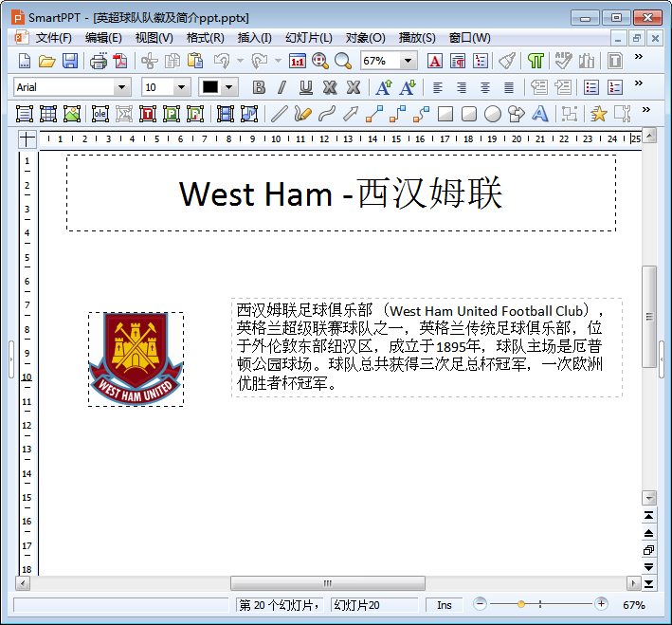Insert sound object with music icon
This screenshot has width=672, height=625.
coord(249,114)
